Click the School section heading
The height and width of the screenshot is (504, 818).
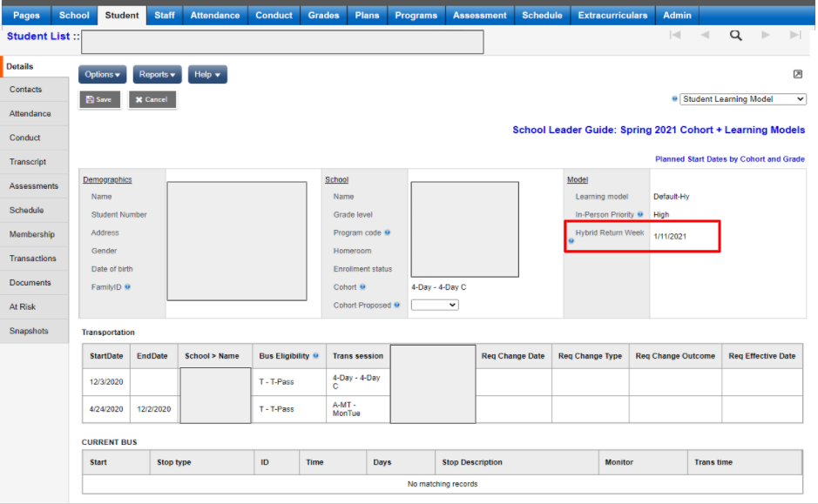click(x=336, y=179)
